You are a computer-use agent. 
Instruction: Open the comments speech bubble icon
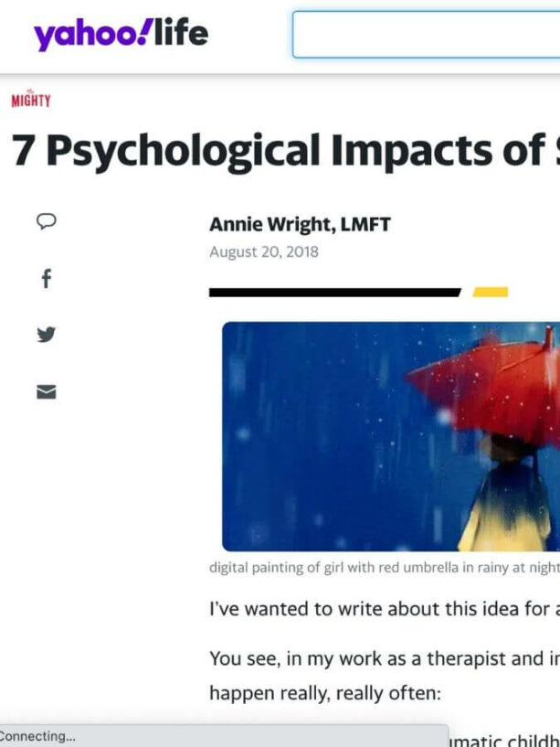coord(47,221)
